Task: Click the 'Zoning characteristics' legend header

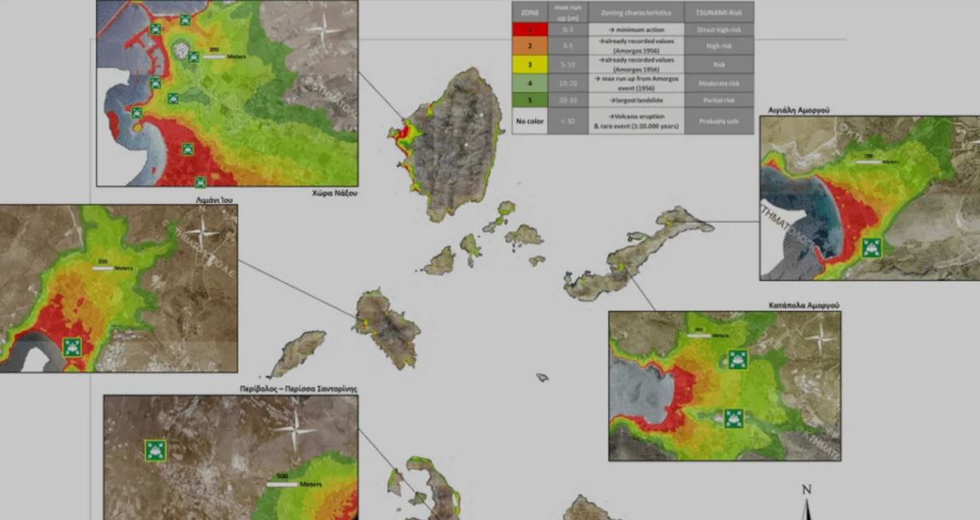Action: point(635,12)
